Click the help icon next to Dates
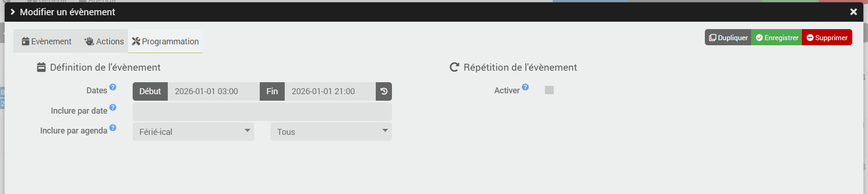Viewport: 868px width, 194px height. [113, 87]
